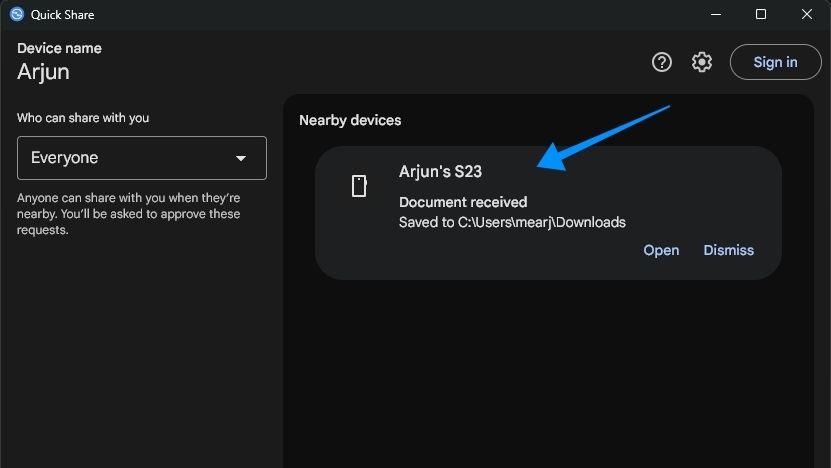The height and width of the screenshot is (468, 831).
Task: Expand the Everyone visibility dropdown
Action: (142, 158)
